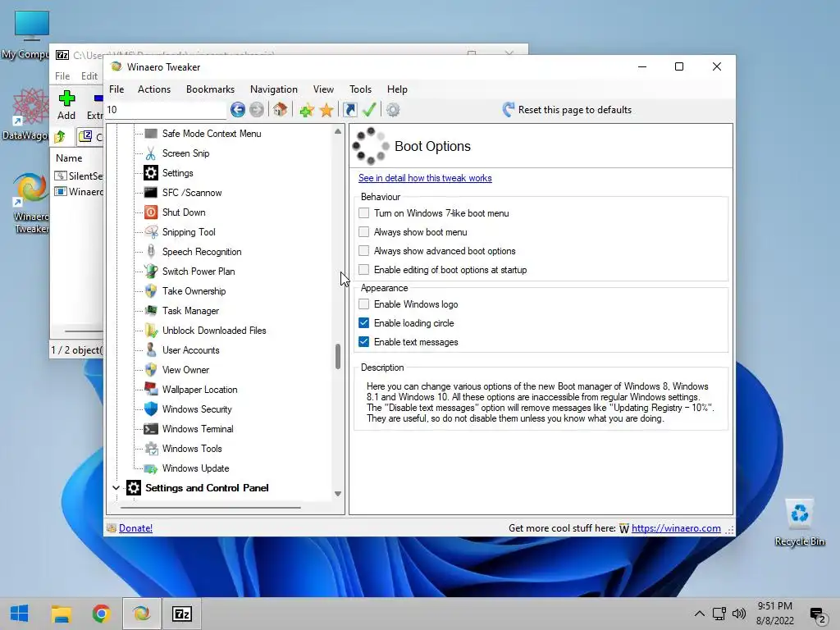
Task: Collapse the Settings and Control Panel node
Action: (x=116, y=488)
